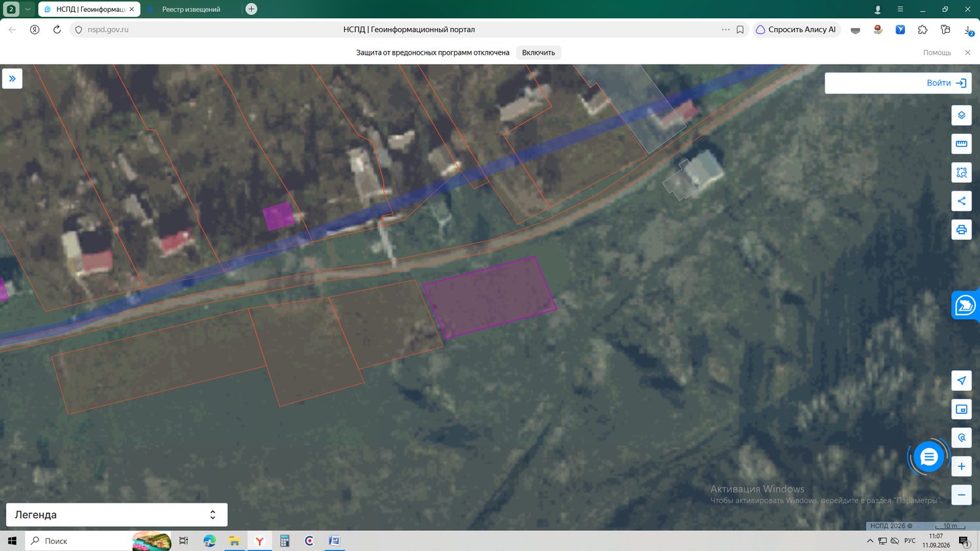Switch to the Реестр извещений tab
Image resolution: width=980 pixels, height=551 pixels.
point(191,9)
